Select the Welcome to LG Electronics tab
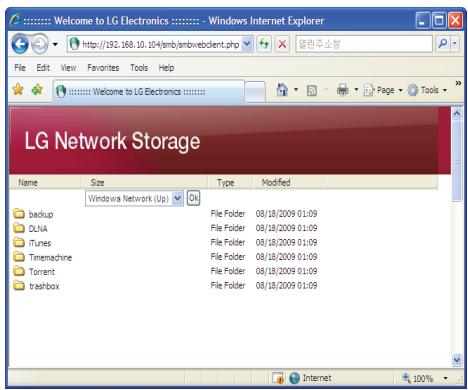 click(149, 91)
